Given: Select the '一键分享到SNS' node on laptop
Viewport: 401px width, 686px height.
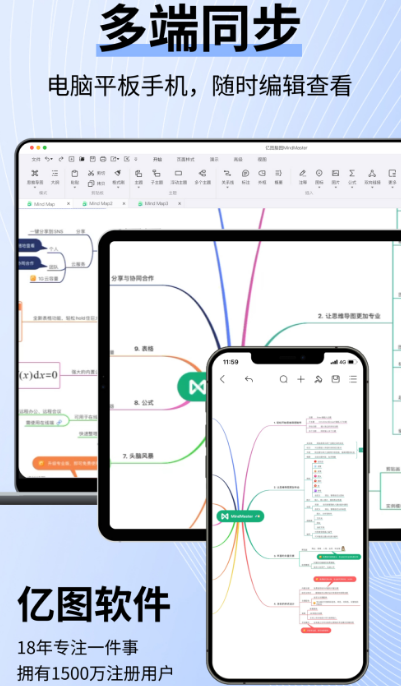Looking at the screenshot, I should (x=46, y=231).
